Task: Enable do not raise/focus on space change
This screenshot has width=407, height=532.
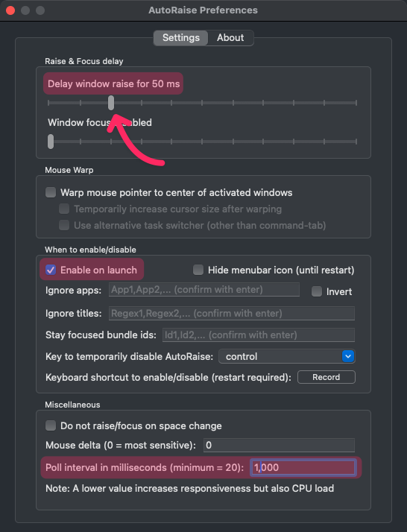Action: point(51,425)
